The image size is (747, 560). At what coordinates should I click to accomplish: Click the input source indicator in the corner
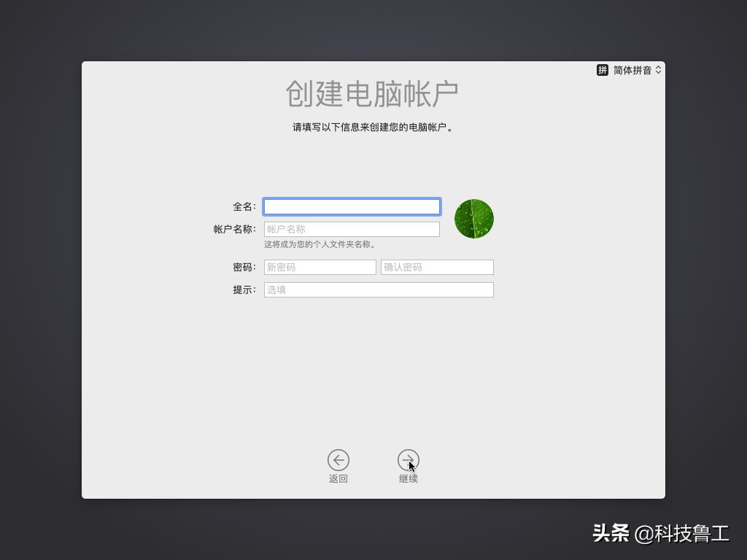[627, 69]
